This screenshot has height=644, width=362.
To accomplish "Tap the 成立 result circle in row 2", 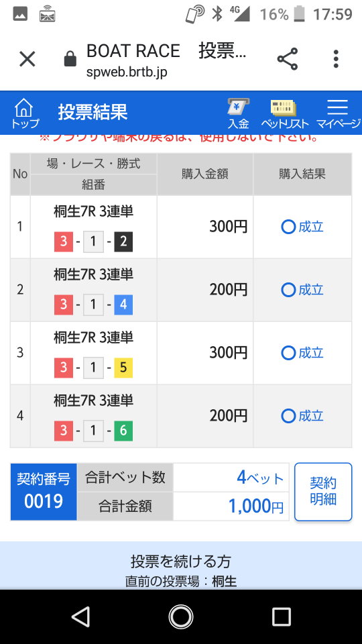I will click(288, 290).
